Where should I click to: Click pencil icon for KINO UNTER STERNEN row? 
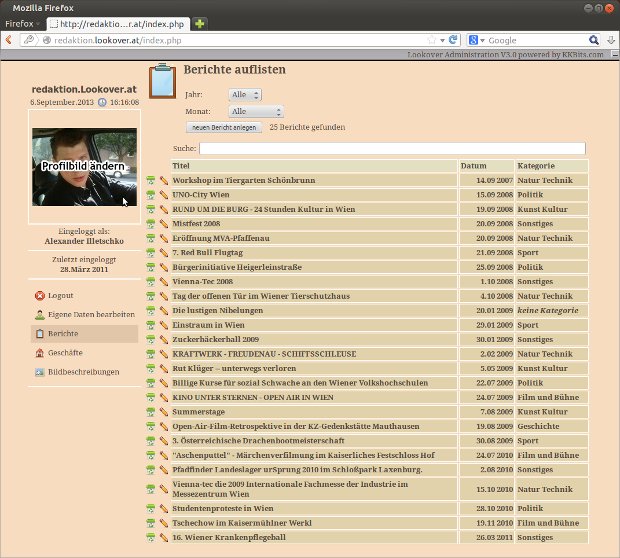point(164,397)
